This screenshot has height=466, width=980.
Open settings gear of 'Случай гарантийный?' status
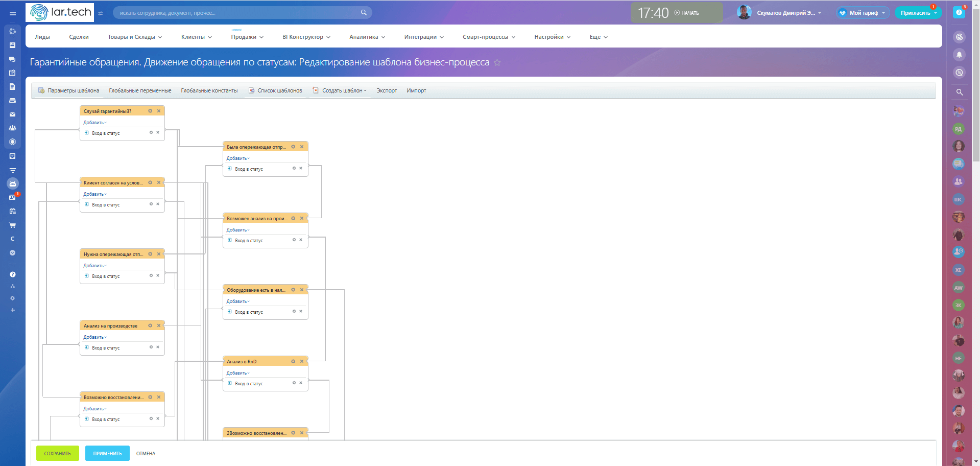click(150, 111)
